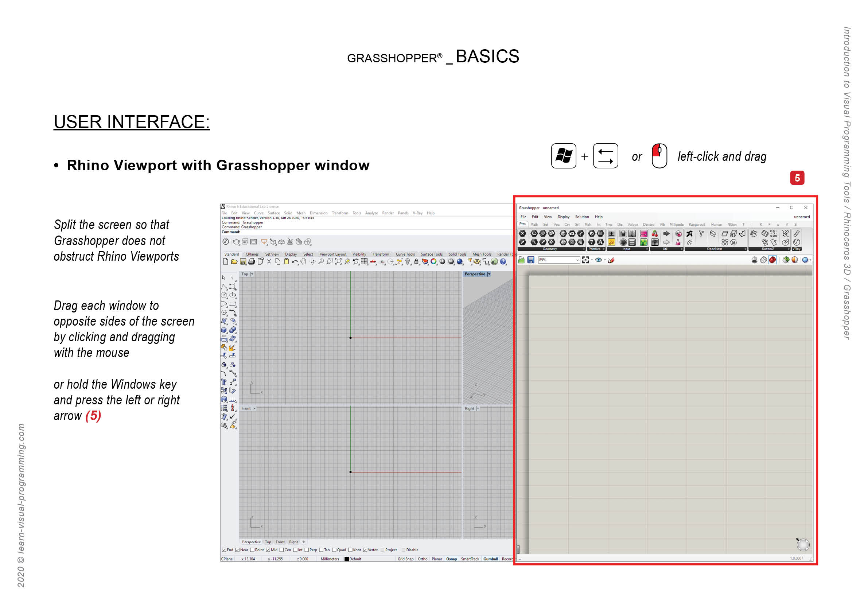Select the cherry icon in the Util panel
The height and width of the screenshot is (614, 868).
tap(655, 234)
